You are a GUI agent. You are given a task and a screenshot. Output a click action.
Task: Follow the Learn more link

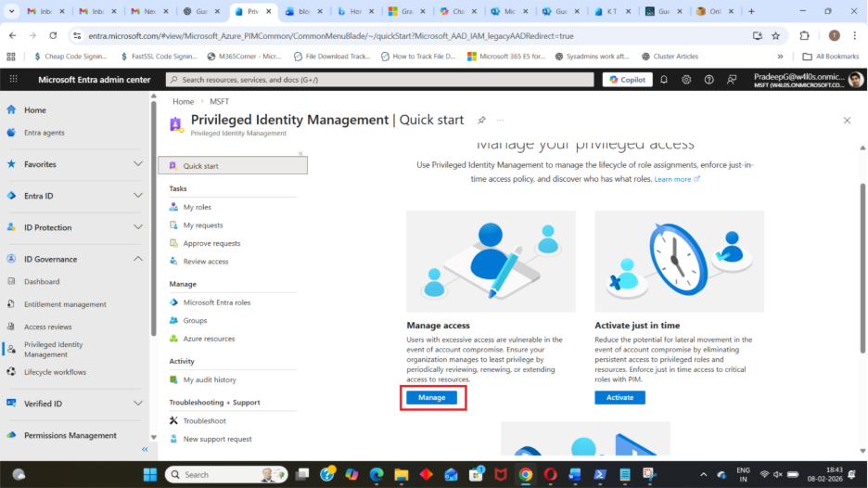tap(676, 179)
